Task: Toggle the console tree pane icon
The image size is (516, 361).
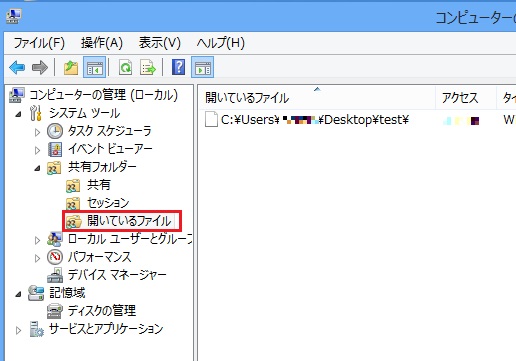Action: pos(94,67)
